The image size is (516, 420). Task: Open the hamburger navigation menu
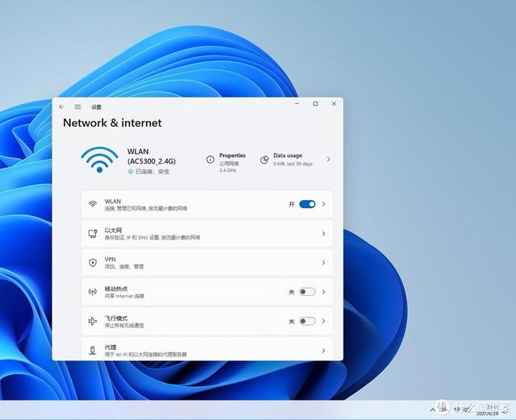pyautogui.click(x=77, y=107)
